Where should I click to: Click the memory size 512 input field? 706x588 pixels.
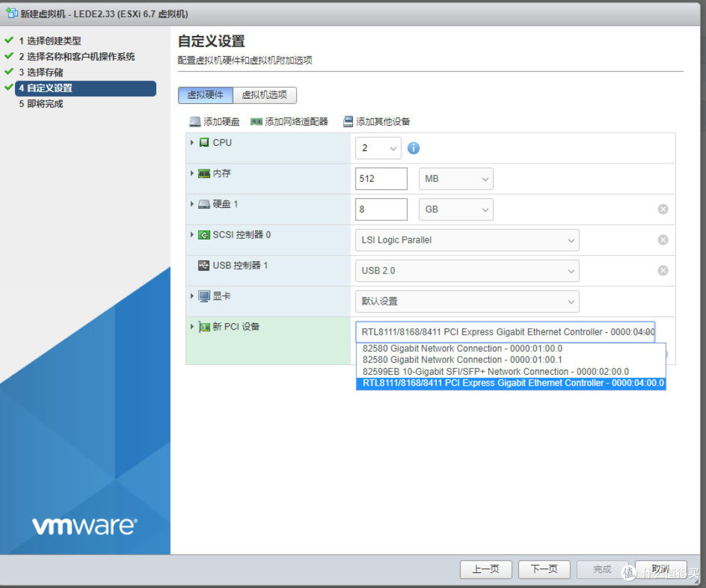[x=380, y=178]
